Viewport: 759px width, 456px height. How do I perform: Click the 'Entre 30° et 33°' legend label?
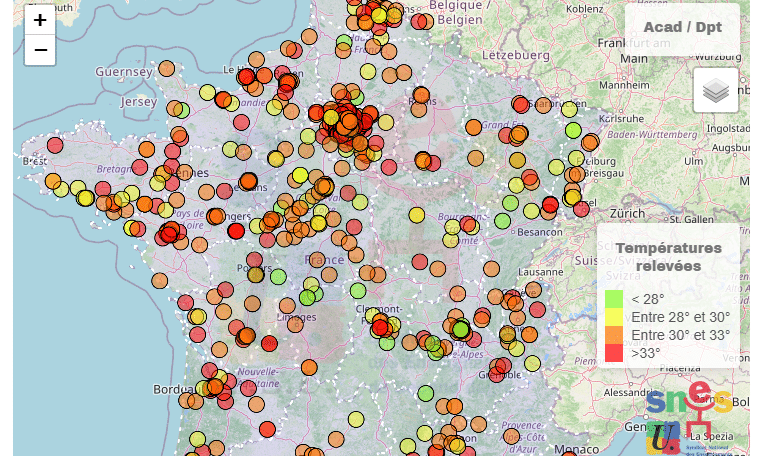point(681,335)
